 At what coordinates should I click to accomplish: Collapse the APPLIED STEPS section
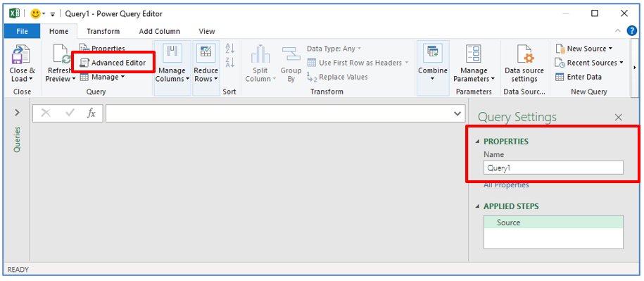[477, 206]
